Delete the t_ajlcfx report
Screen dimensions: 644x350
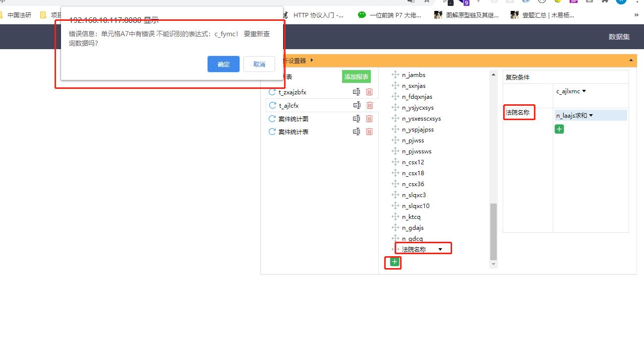(x=369, y=105)
